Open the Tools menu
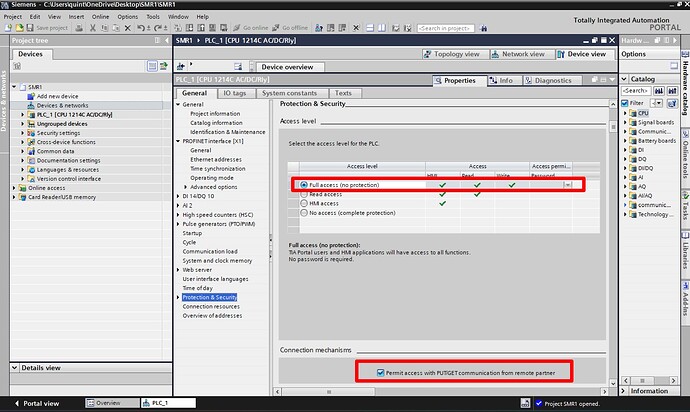 pyautogui.click(x=153, y=17)
